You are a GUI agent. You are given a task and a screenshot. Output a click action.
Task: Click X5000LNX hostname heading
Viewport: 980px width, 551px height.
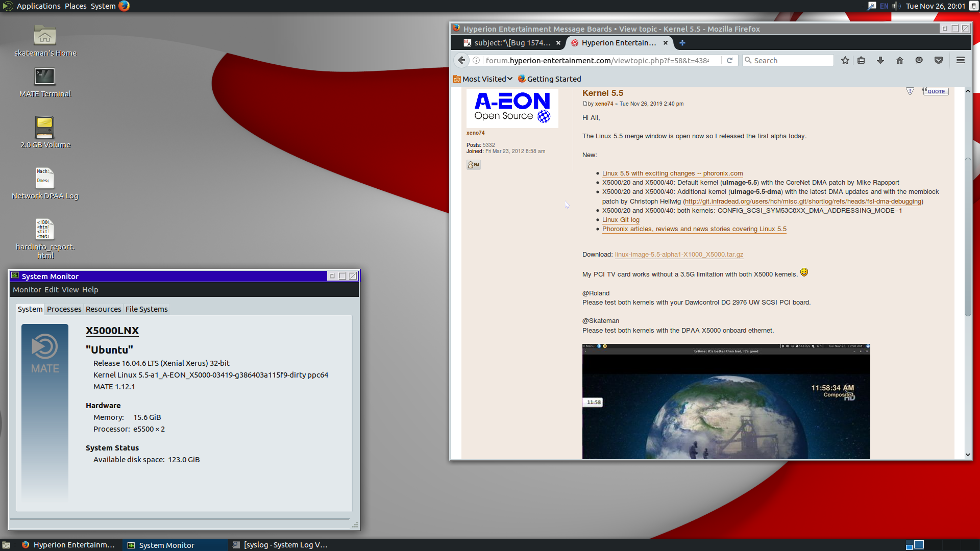(x=112, y=330)
